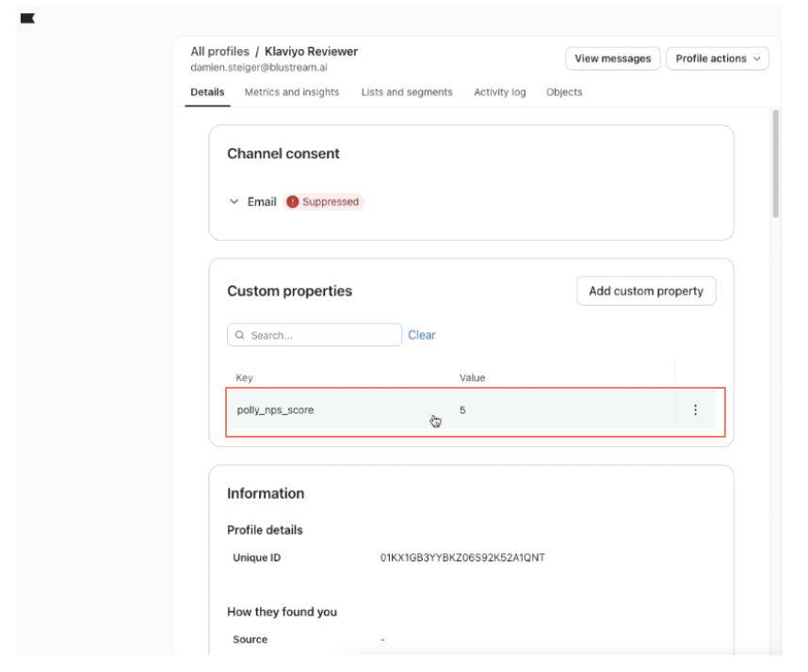Click the Source label

[x=250, y=640]
